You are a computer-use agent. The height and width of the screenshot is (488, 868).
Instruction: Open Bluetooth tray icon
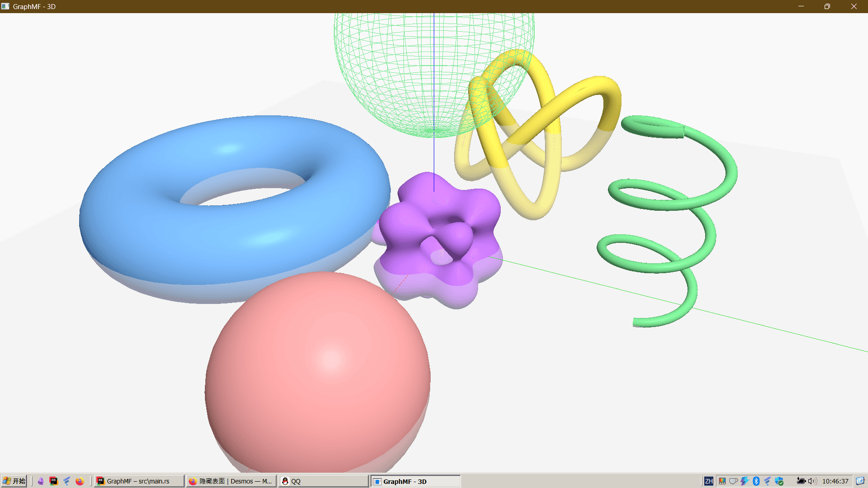pyautogui.click(x=756, y=481)
